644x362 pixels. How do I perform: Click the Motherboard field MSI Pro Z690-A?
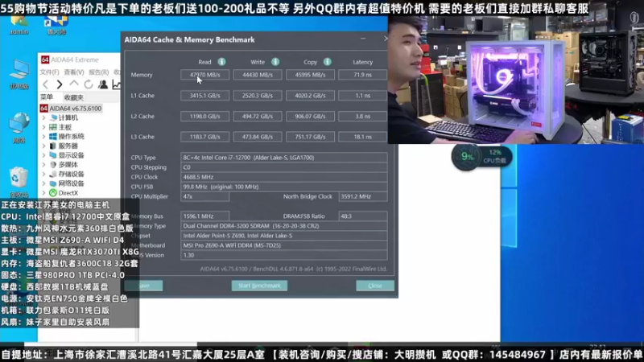[284, 245]
